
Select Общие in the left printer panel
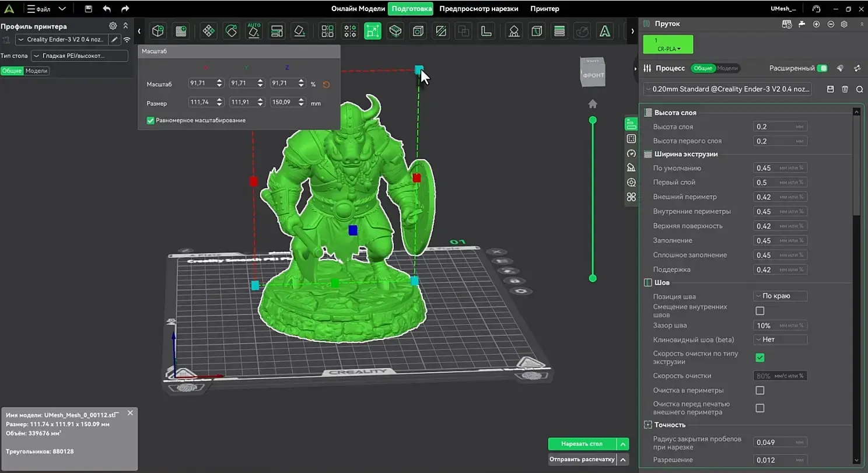[12, 71]
